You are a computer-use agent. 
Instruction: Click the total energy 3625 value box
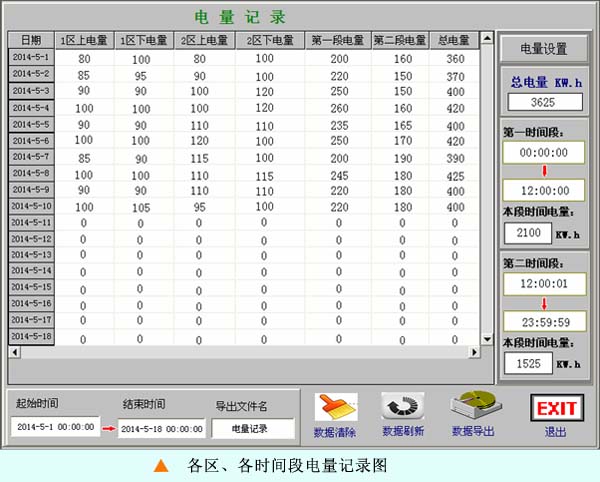[x=543, y=102]
